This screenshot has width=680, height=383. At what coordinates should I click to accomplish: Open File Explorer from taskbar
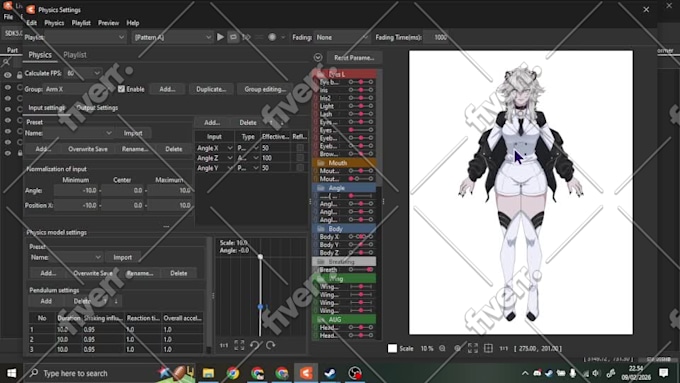(x=209, y=373)
